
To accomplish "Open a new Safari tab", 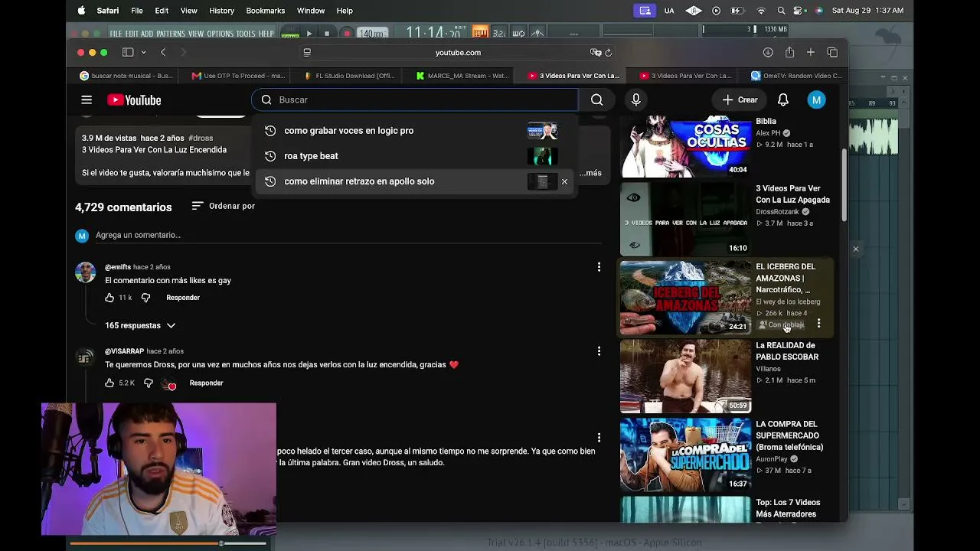I will pyautogui.click(x=810, y=52).
